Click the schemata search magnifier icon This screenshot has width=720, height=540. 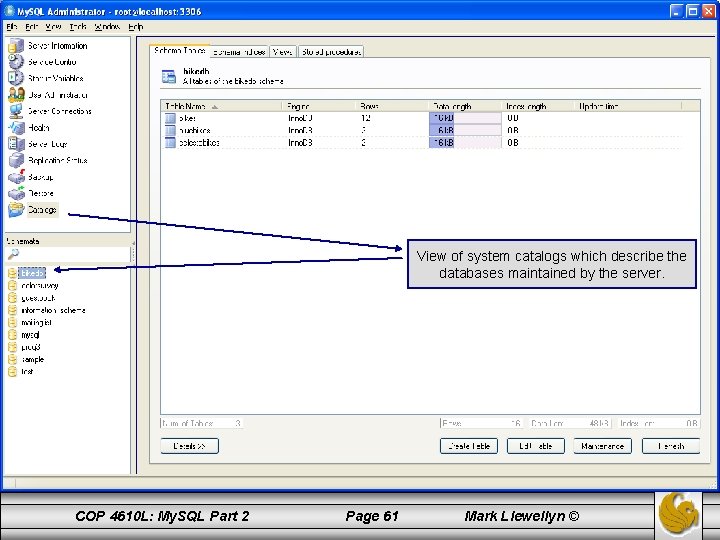coord(13,254)
